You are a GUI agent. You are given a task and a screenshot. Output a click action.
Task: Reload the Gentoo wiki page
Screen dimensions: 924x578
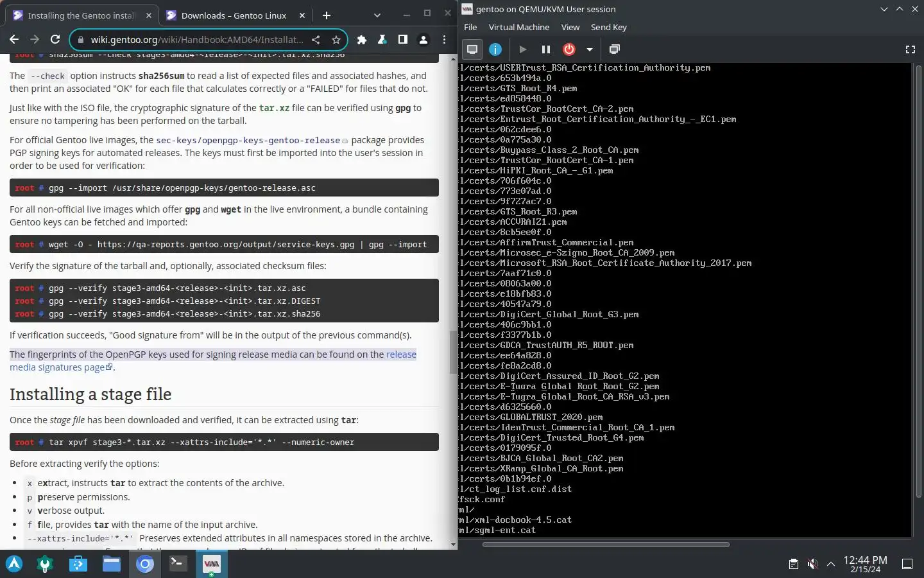tap(55, 39)
